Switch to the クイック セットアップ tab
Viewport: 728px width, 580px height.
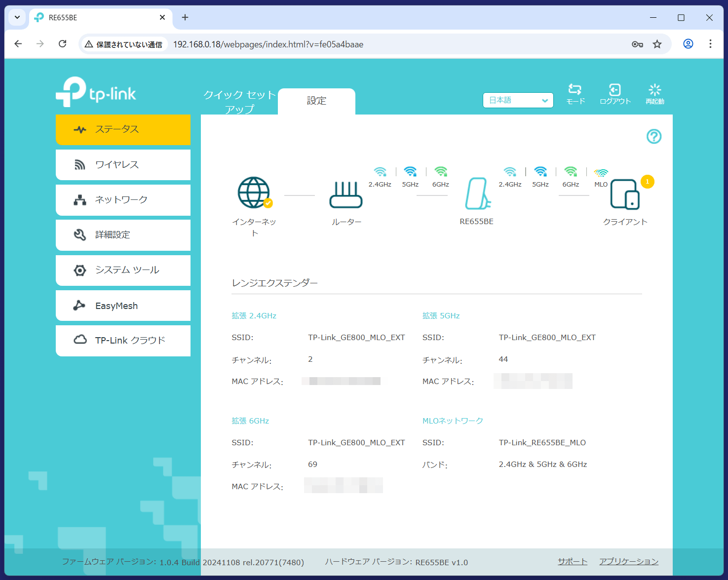[x=239, y=101]
